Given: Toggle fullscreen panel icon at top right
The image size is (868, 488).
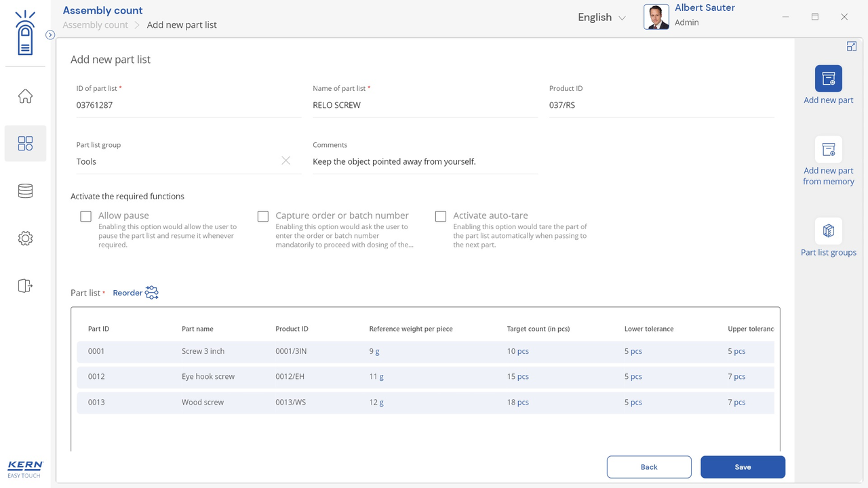Looking at the screenshot, I should coord(851,46).
